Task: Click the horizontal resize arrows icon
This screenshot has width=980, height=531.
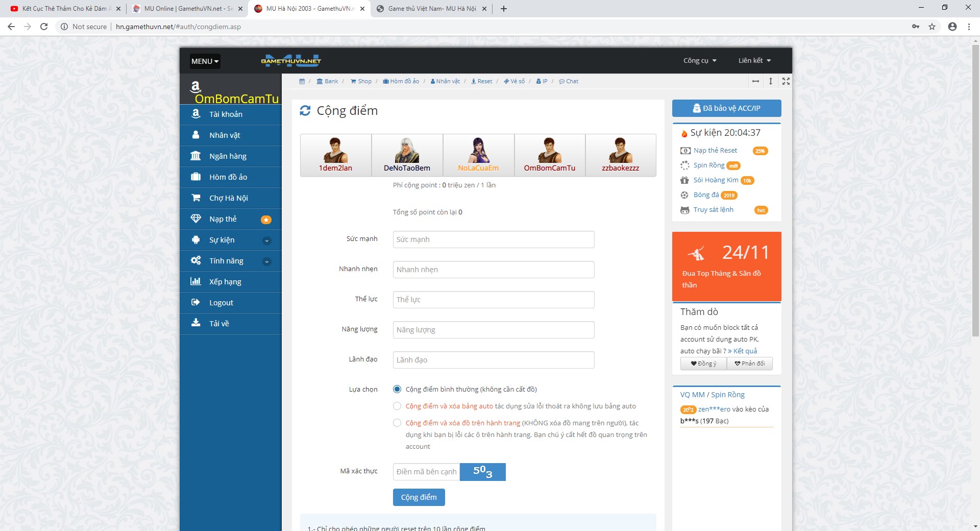Action: pyautogui.click(x=755, y=81)
